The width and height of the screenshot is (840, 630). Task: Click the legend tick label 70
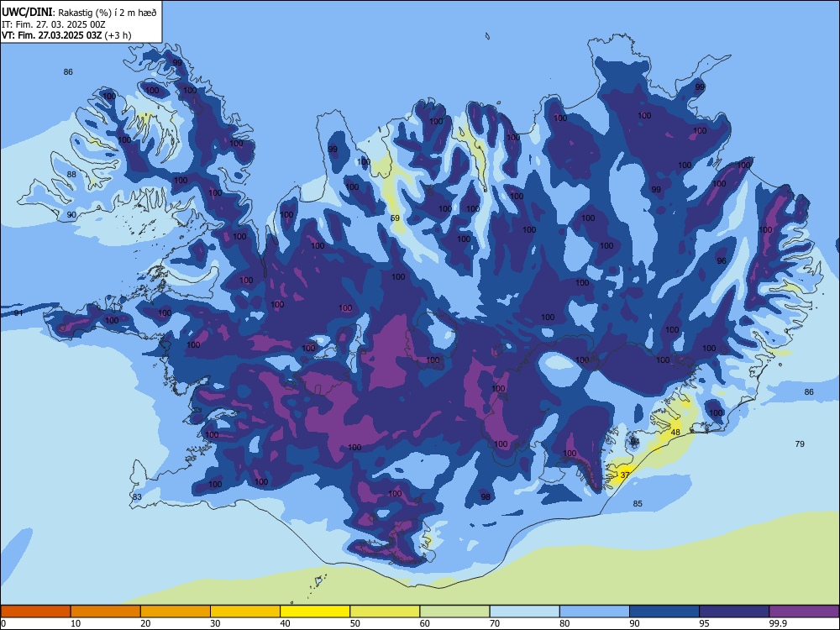[x=495, y=623]
